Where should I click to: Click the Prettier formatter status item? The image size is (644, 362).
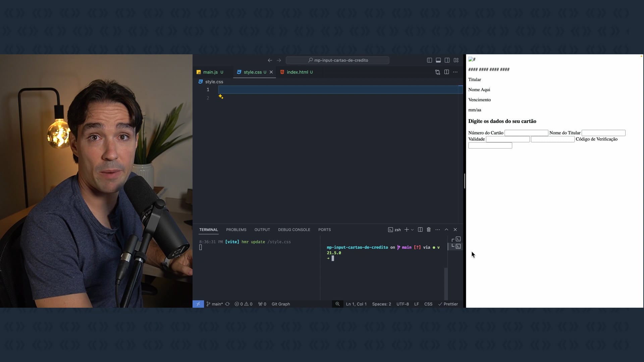coord(448,304)
